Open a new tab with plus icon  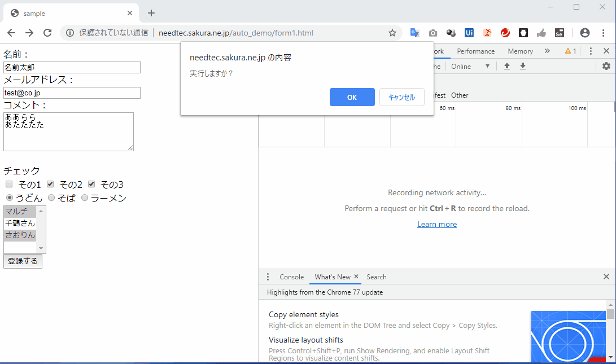151,14
